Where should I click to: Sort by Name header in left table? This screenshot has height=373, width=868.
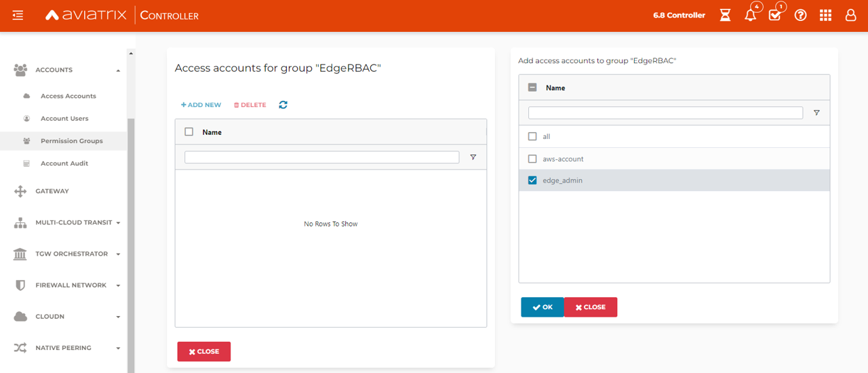[x=212, y=132]
